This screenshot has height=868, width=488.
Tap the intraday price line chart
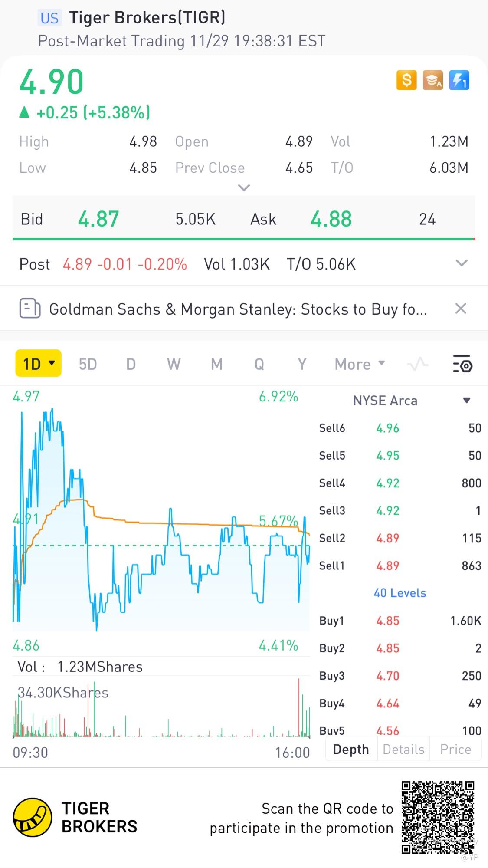coord(161,519)
